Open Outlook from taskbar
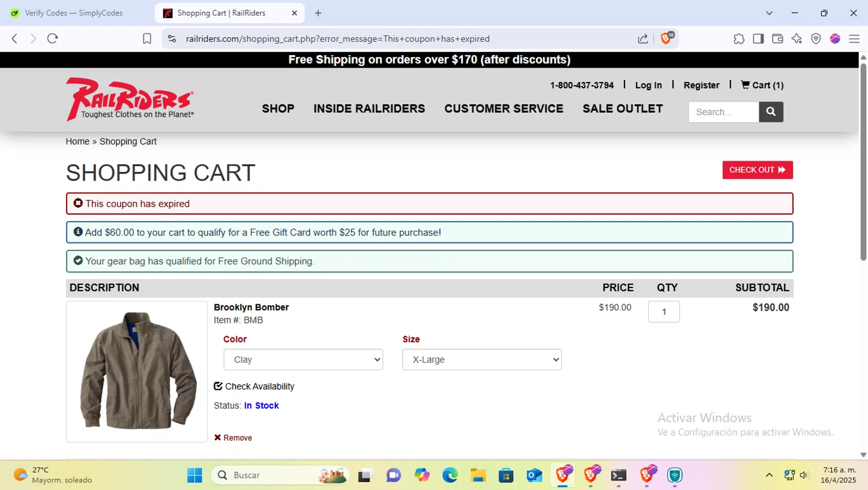Viewport: 868px width, 490px height. coord(534,475)
